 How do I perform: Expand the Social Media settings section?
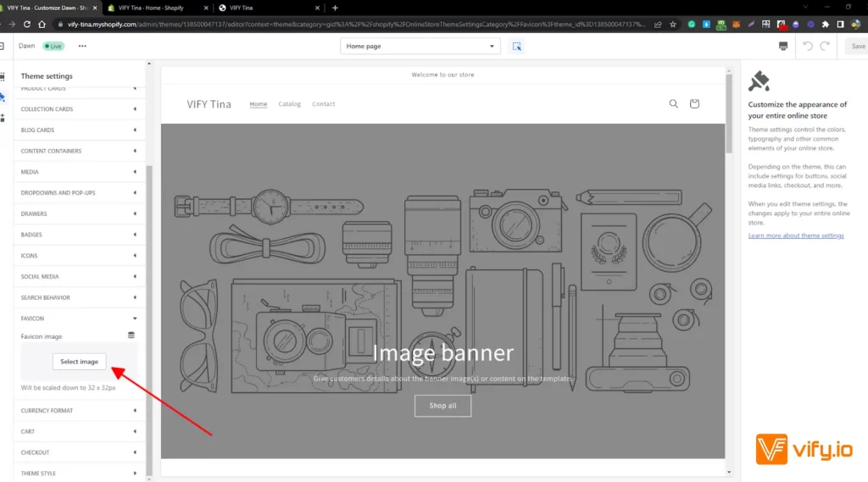79,277
